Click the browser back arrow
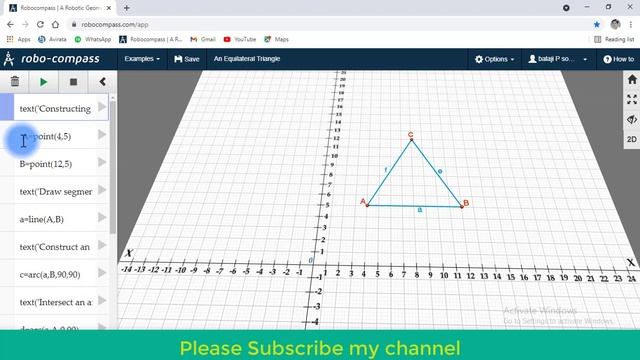640x360 pixels. coord(10,24)
